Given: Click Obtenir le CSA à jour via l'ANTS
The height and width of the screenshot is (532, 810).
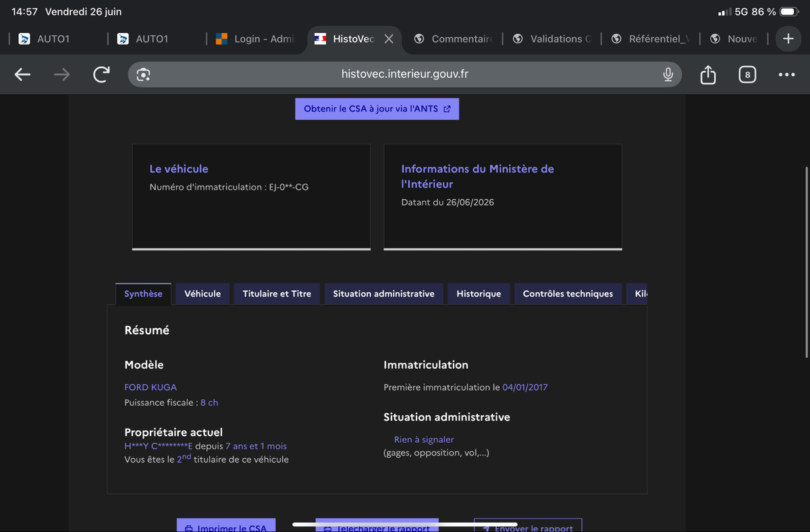Looking at the screenshot, I should pyautogui.click(x=377, y=109).
